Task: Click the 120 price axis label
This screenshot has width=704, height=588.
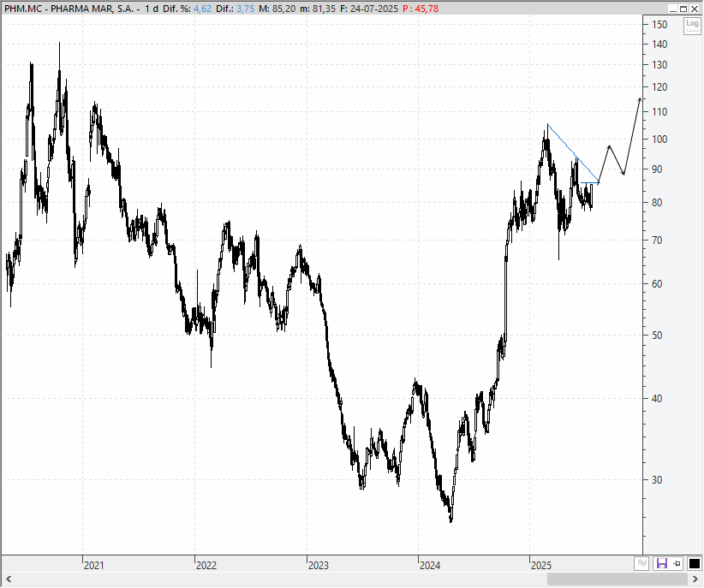Action: click(659, 87)
